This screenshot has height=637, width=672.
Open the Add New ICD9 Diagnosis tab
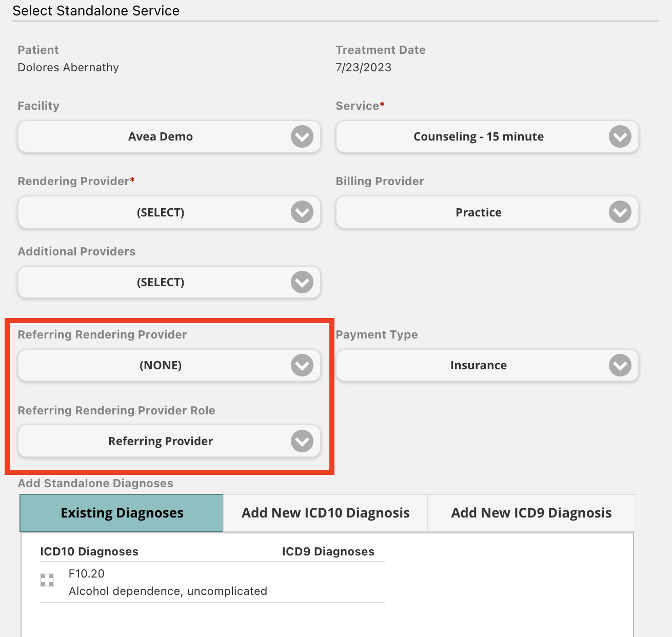click(x=531, y=512)
